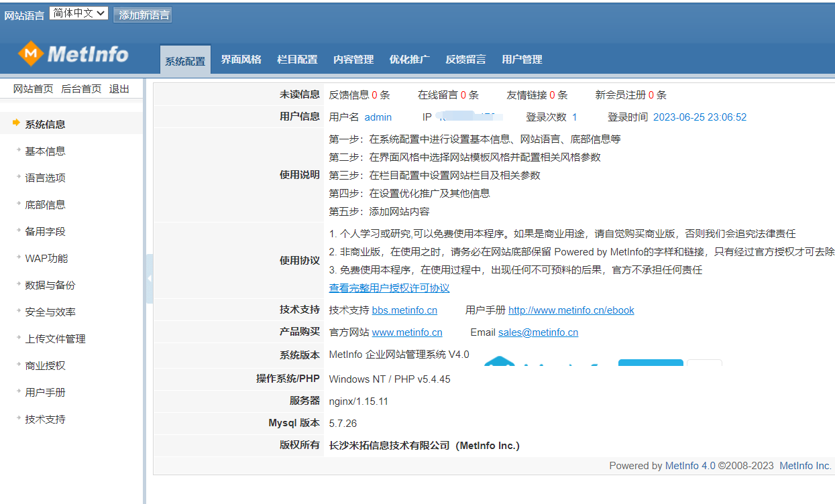Open the 查看完整用户授权许可协议 link

pos(389,288)
